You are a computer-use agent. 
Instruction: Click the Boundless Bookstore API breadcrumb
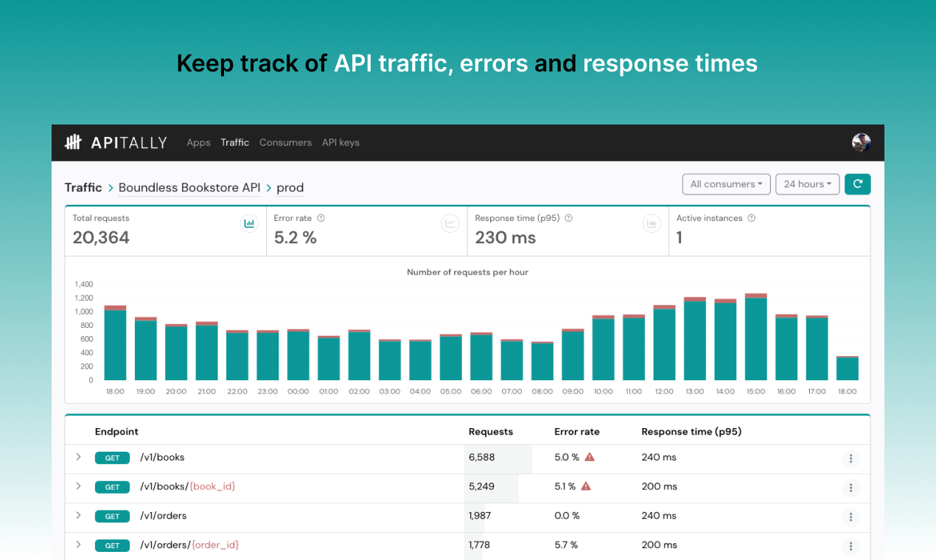point(189,187)
